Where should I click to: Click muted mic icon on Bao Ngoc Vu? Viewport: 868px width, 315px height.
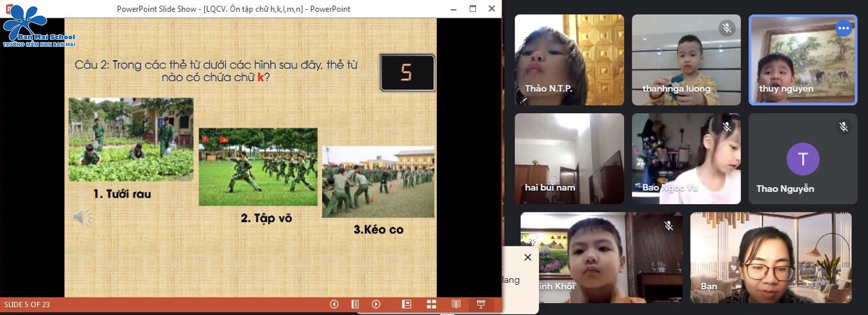pos(727,127)
